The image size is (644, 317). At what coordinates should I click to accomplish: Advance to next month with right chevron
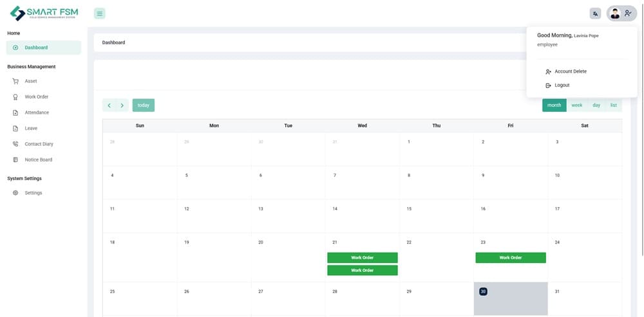click(x=122, y=105)
